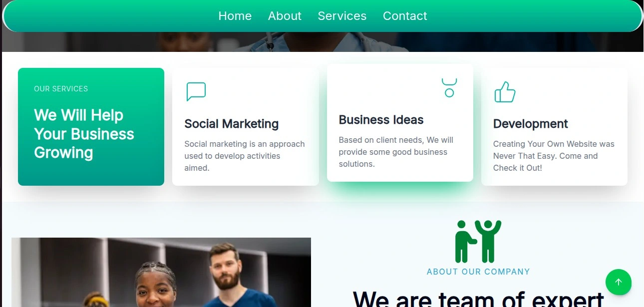
Task: Open the Home menu item
Action: pos(235,16)
